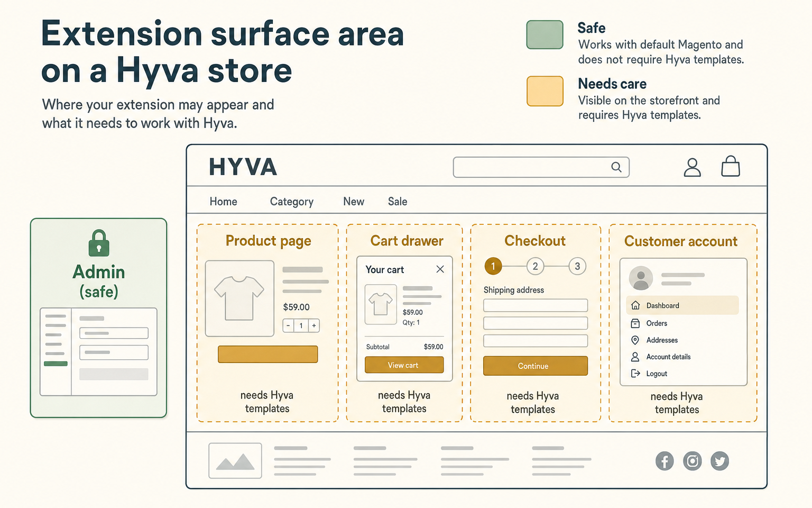Open Dashboard in customer account
The height and width of the screenshot is (508, 812).
pos(682,305)
